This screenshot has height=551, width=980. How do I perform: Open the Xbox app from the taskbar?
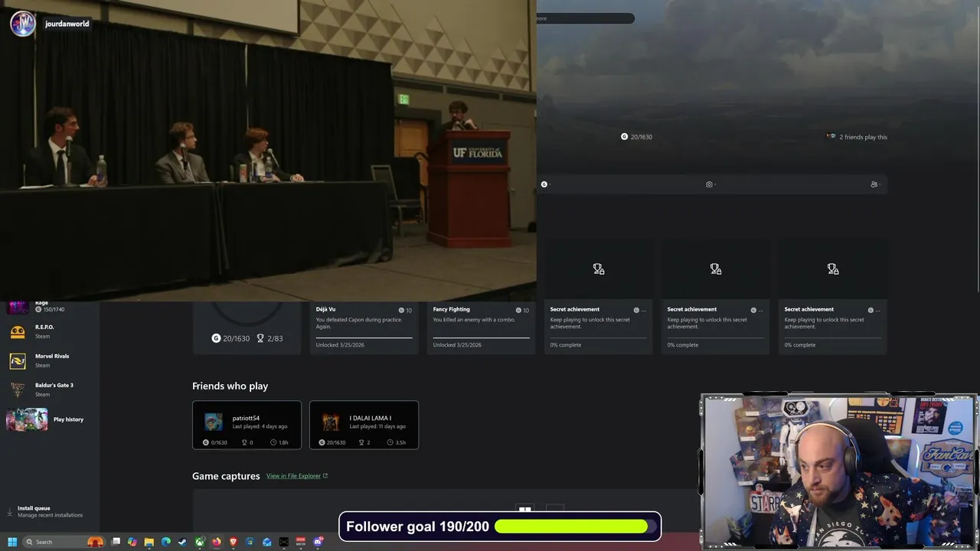pos(199,542)
